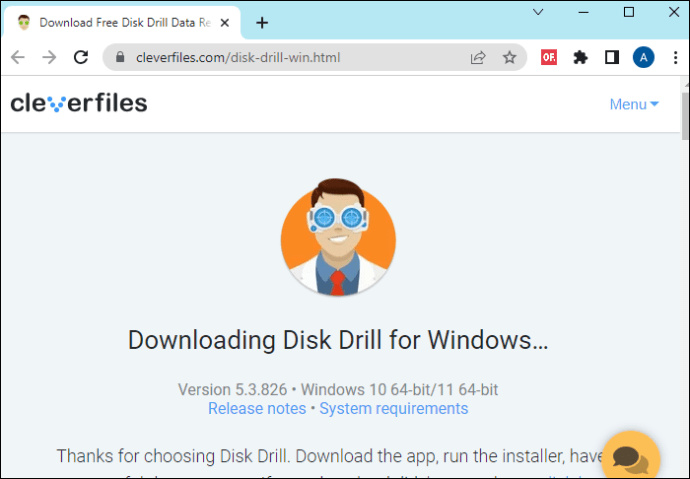This screenshot has width=690, height=479.
Task: Click the cleverfiles logo
Action: click(x=79, y=103)
